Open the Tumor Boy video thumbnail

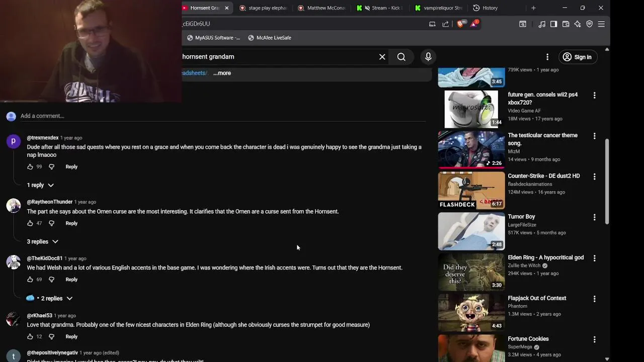471,231
